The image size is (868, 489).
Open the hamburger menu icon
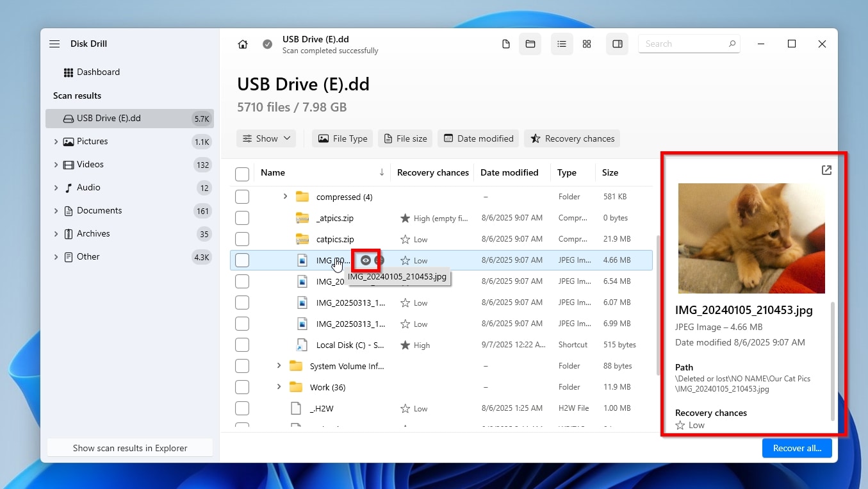pyautogui.click(x=54, y=44)
